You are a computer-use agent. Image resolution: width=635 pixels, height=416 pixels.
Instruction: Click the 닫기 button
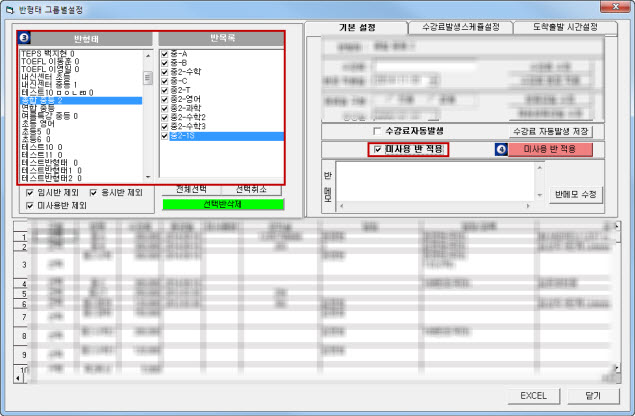(593, 396)
